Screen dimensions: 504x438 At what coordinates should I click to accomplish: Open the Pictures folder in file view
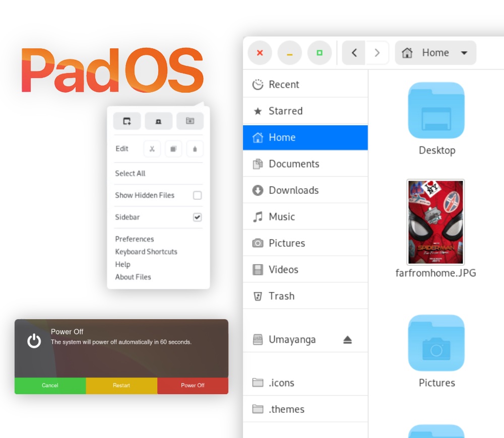point(436,343)
